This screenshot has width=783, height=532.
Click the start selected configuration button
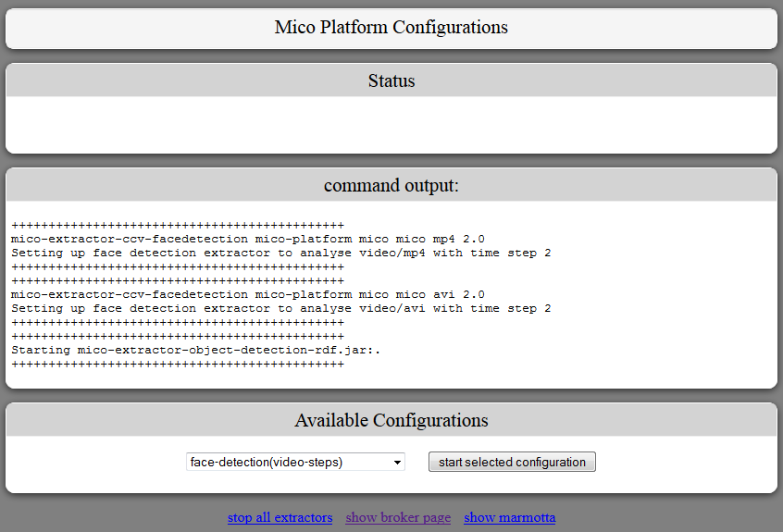click(512, 462)
